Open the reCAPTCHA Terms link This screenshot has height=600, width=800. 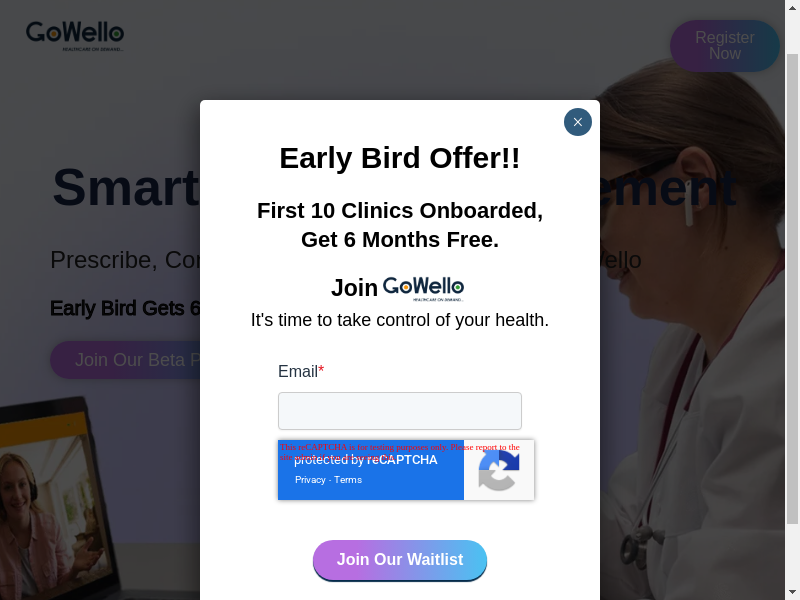(348, 480)
